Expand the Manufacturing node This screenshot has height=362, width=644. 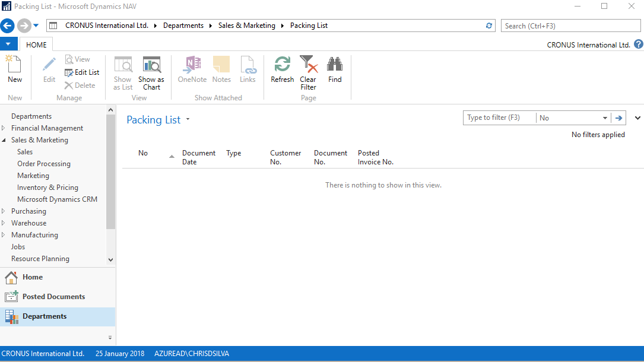[4, 235]
